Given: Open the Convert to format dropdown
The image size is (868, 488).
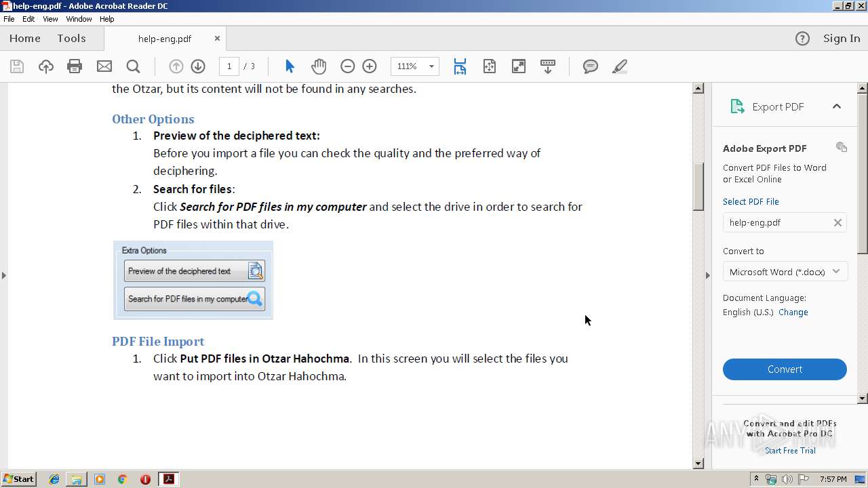Looking at the screenshot, I should tap(785, 272).
